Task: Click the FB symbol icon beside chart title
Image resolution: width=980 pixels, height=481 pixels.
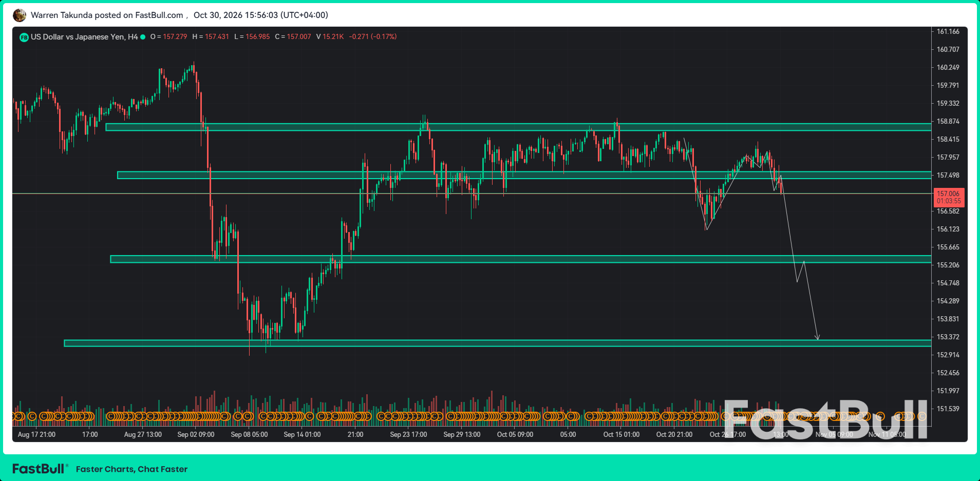Action: (x=24, y=37)
